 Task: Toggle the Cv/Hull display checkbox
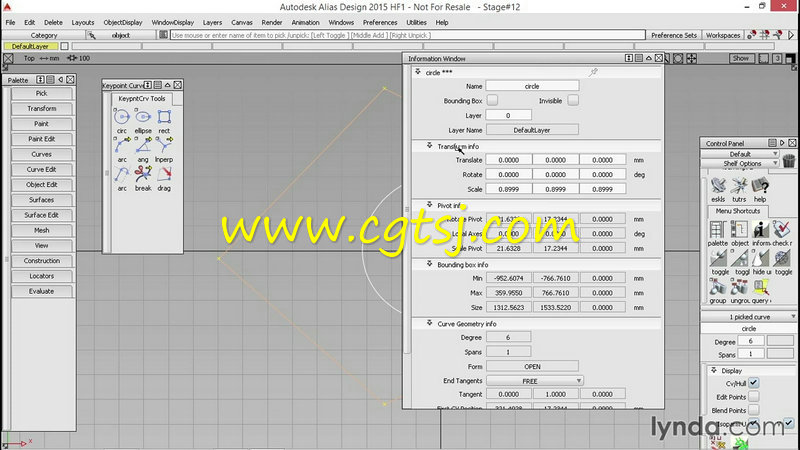coord(754,383)
